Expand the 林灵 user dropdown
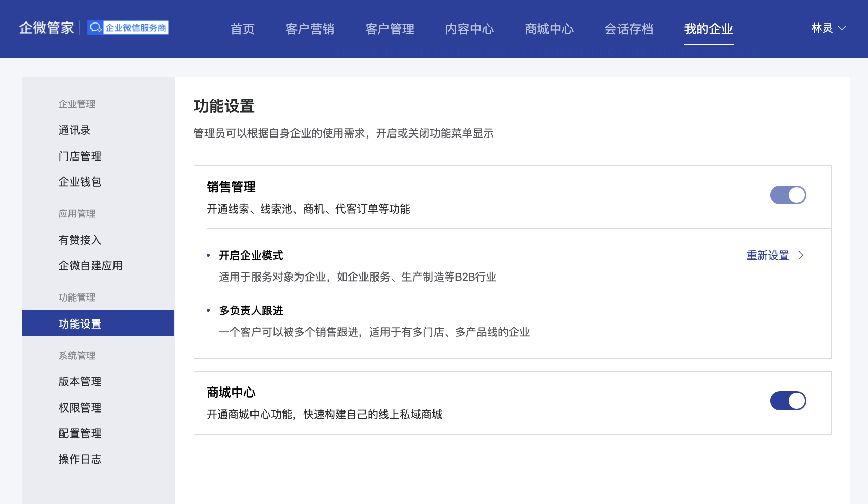The width and height of the screenshot is (868, 504). point(829,28)
